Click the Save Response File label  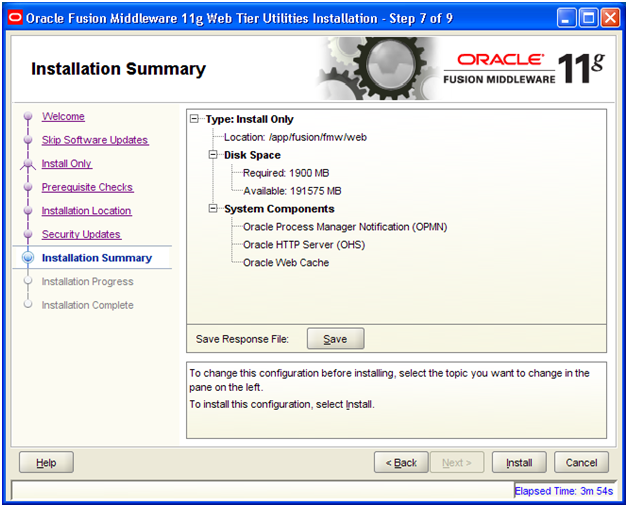tap(242, 339)
